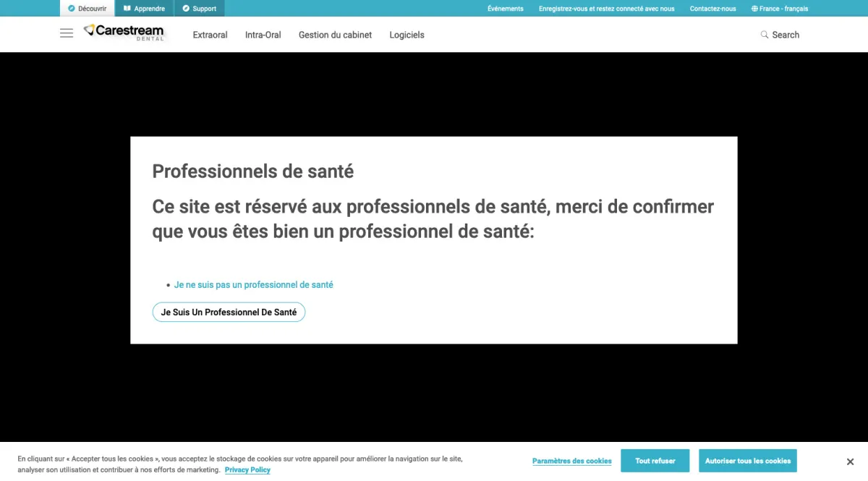The image size is (868, 481).
Task: Open the Intra-Oral menu
Action: [x=263, y=35]
